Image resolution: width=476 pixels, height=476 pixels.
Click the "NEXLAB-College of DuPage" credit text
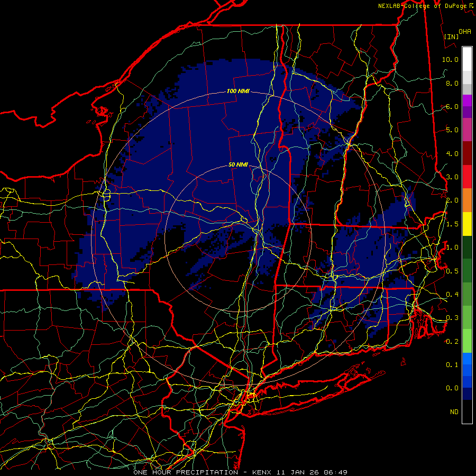[423, 6]
